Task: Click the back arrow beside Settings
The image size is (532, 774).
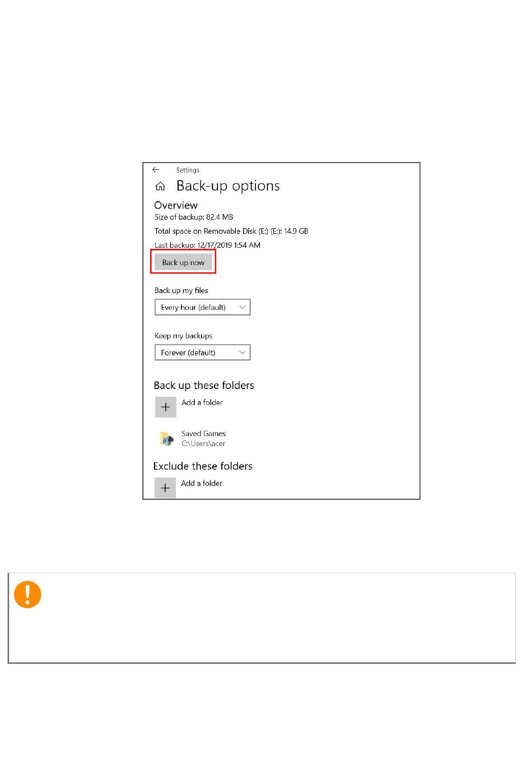Action: (x=156, y=170)
